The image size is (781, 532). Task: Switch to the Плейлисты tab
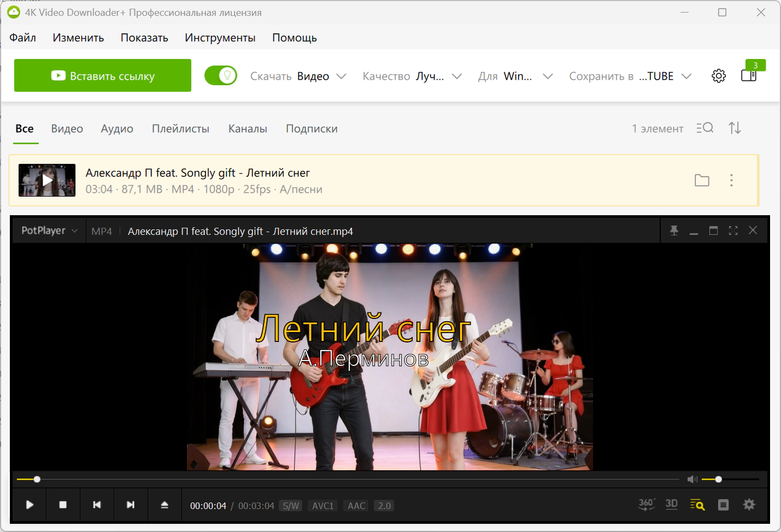tap(180, 129)
